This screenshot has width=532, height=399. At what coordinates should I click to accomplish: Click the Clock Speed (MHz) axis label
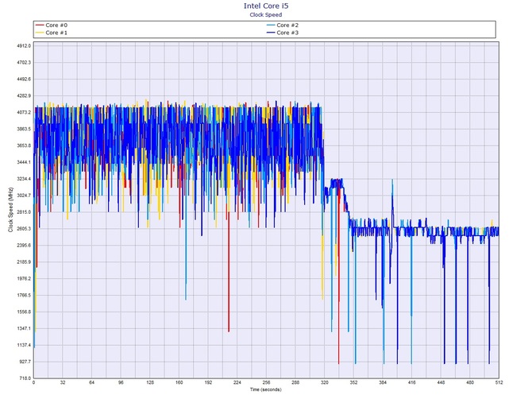[10, 210]
